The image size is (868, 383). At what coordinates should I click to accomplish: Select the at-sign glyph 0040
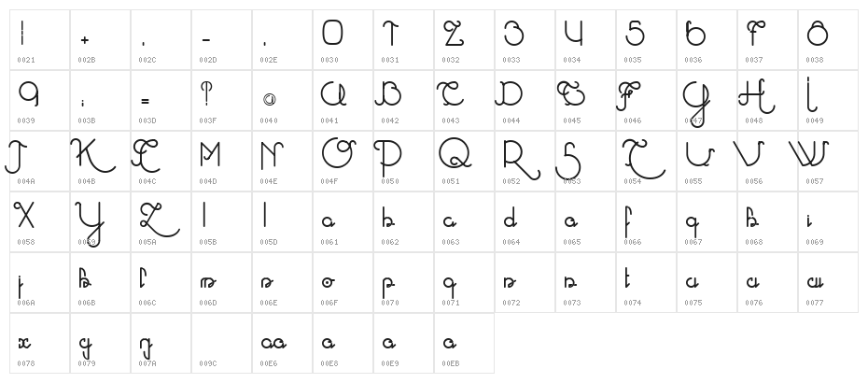(x=282, y=100)
